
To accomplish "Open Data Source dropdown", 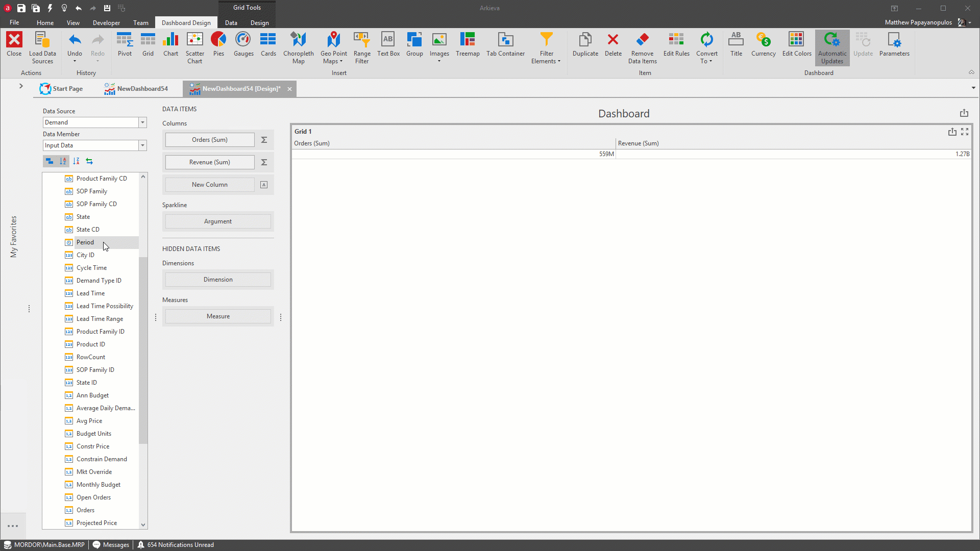I will [x=143, y=122].
